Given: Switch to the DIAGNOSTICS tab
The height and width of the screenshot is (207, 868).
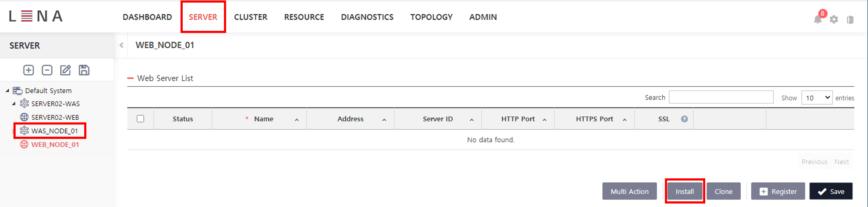Looking at the screenshot, I should click(367, 17).
